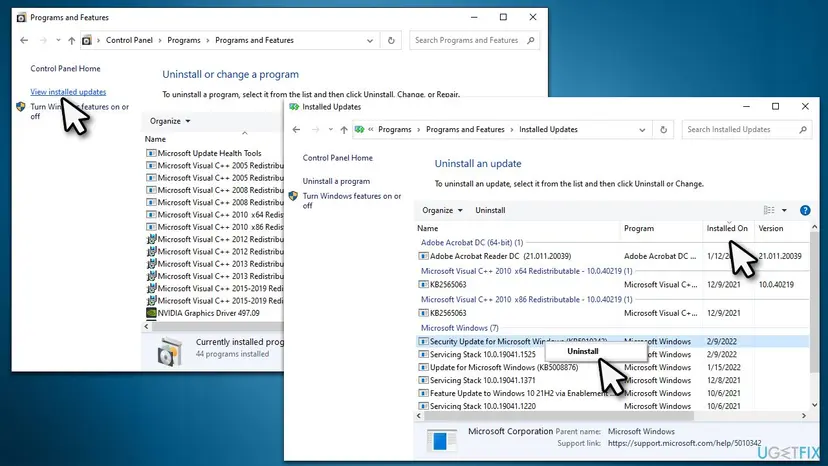Image resolution: width=828 pixels, height=466 pixels.
Task: Select Servicing Stack 10.0.19041.1525 update
Action: (483, 355)
